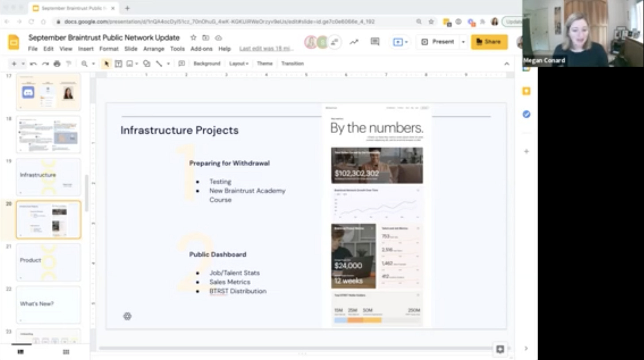Open the Edit menu
The width and height of the screenshot is (644, 360).
click(48, 49)
